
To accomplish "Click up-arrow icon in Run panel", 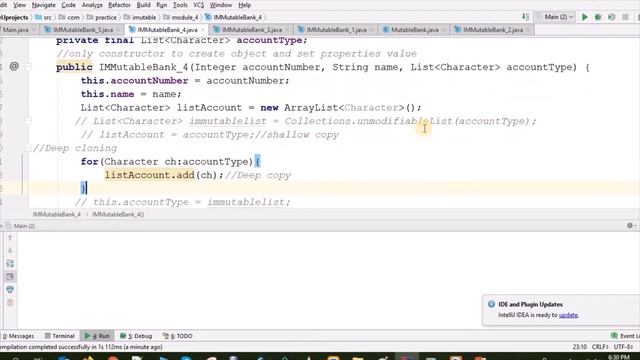I will click(10, 238).
